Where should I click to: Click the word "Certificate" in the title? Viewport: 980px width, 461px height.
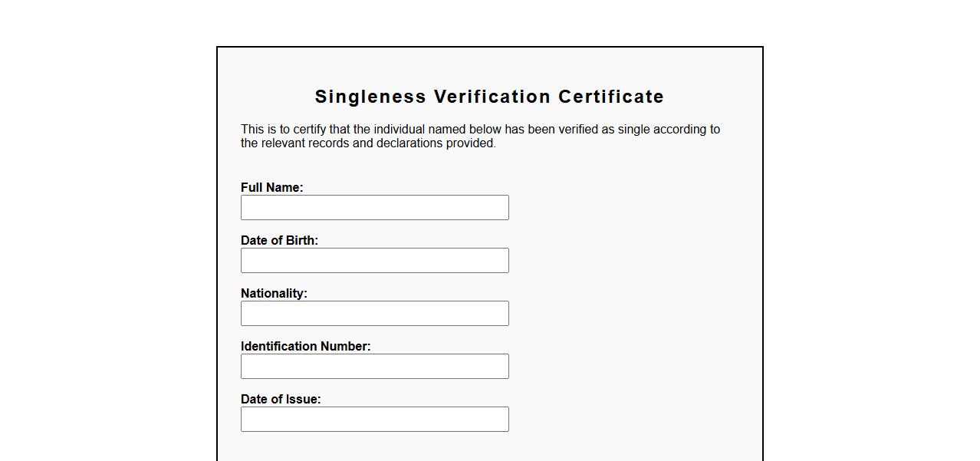click(x=611, y=97)
